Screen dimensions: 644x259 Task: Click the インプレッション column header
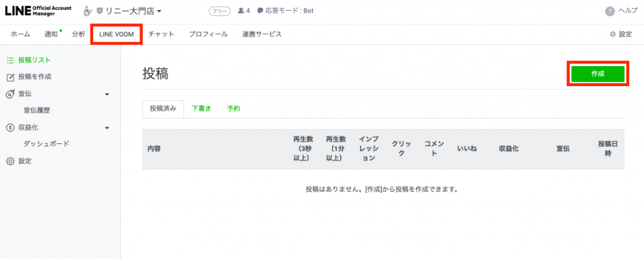[369, 148]
